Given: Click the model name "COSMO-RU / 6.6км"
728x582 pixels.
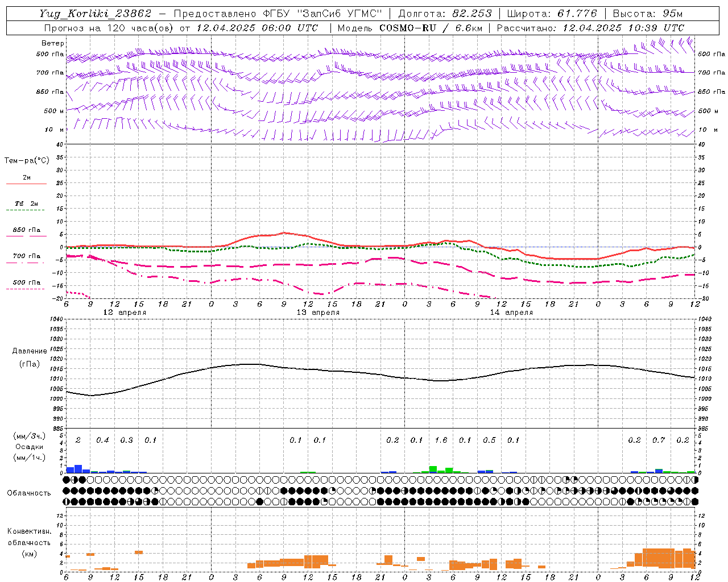Looking at the screenshot, I should tap(431, 28).
